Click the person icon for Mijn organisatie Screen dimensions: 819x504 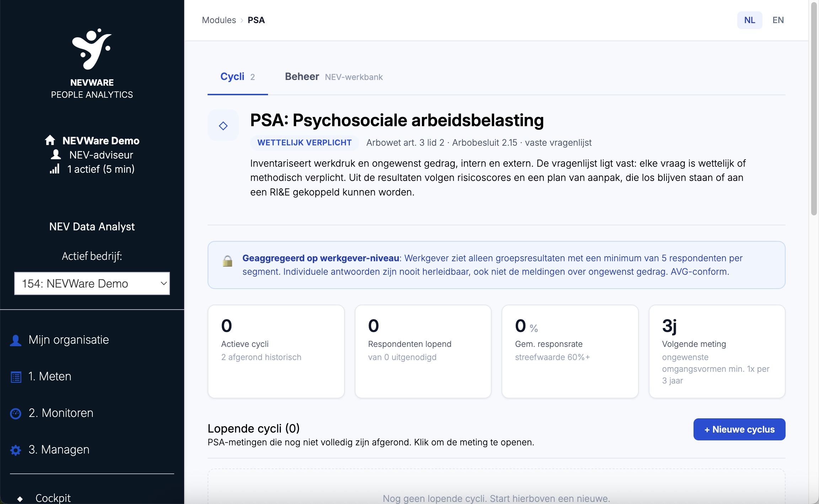point(16,340)
